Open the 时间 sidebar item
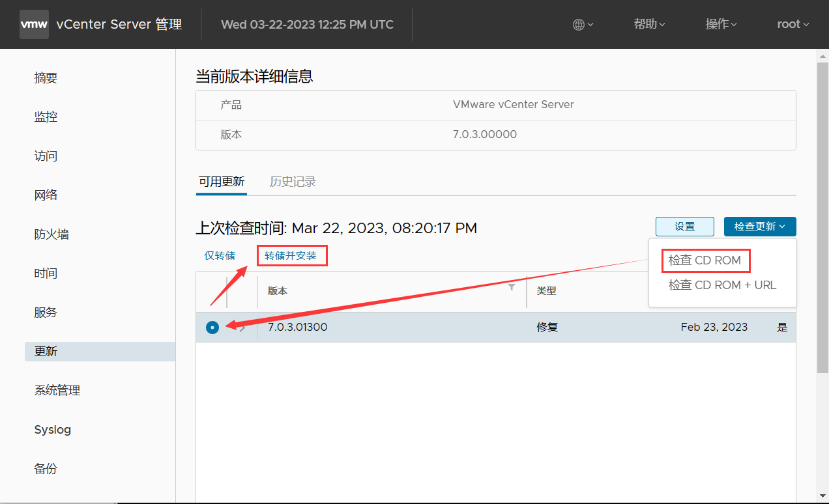 click(x=46, y=273)
